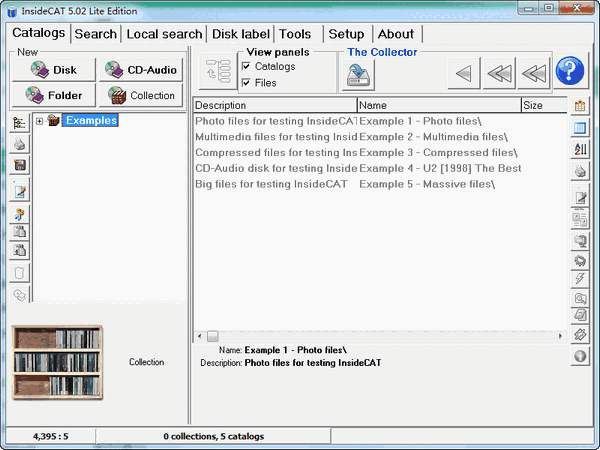Viewport: 600px width, 450px height.
Task: Open the About tab
Action: [396, 34]
